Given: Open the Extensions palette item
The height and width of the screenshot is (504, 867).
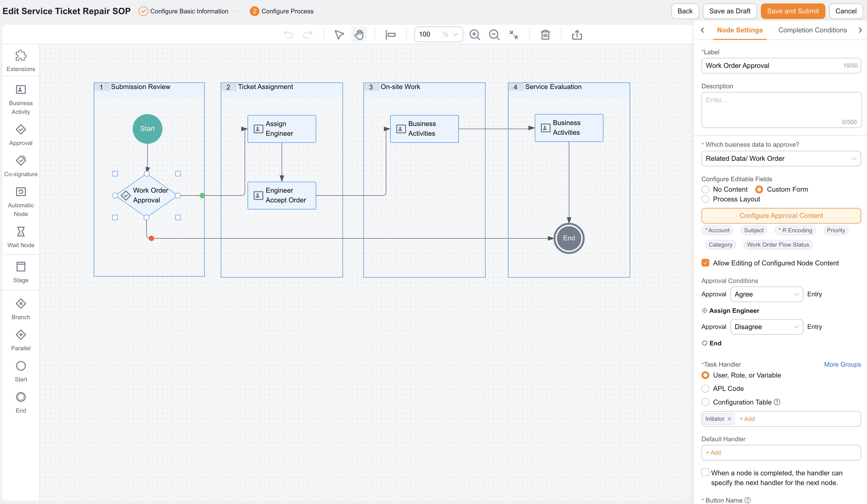Looking at the screenshot, I should click(21, 61).
